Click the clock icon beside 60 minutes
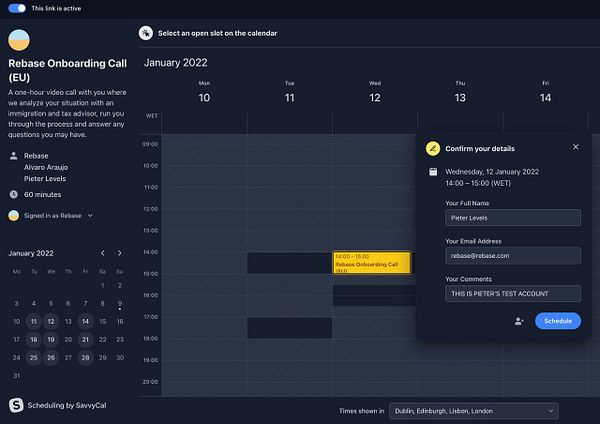Screen dimensions: 600x424 [14, 194]
